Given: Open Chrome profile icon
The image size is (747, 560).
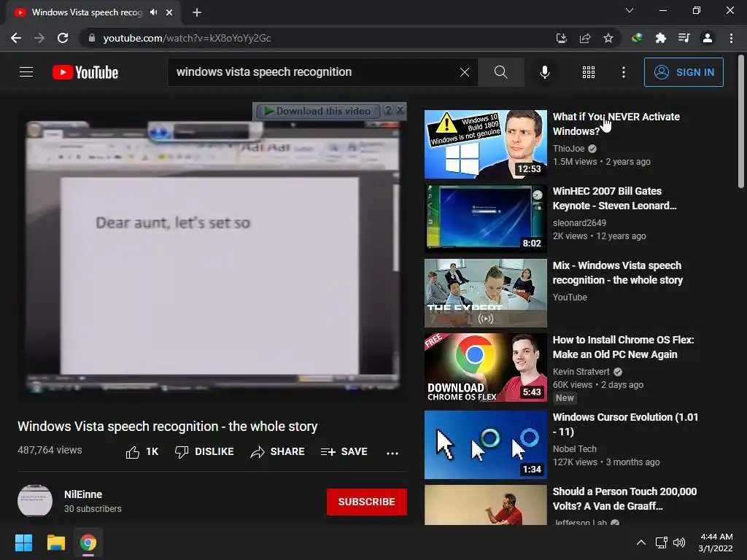Looking at the screenshot, I should coord(708,38).
